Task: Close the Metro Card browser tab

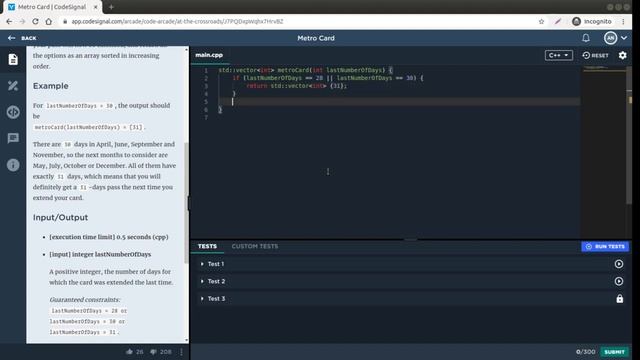Action: tap(96, 7)
